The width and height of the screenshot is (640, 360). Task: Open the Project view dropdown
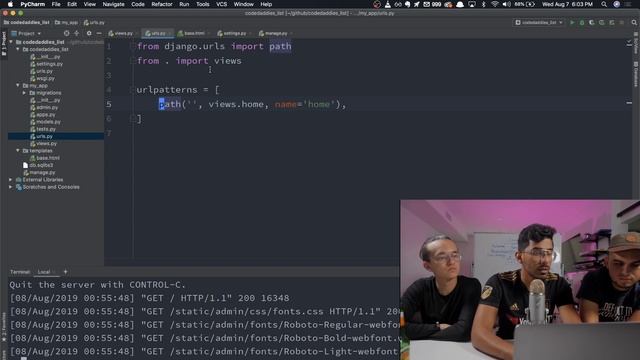click(x=27, y=33)
